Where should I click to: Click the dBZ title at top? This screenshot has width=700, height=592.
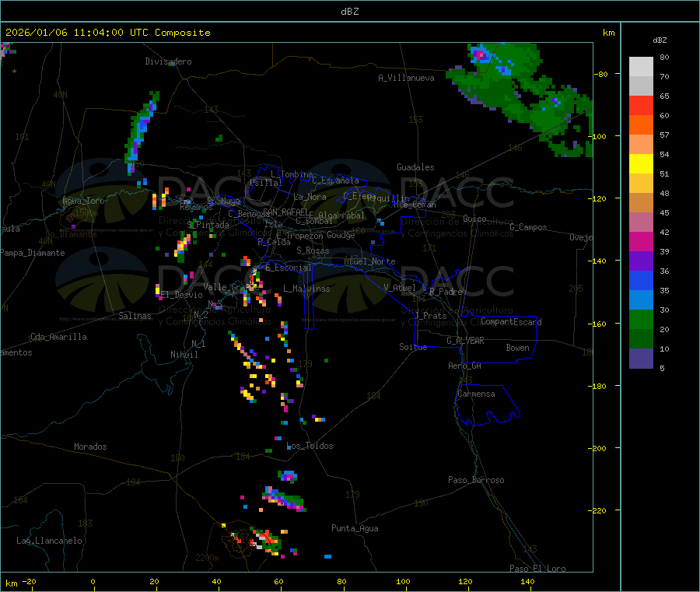pos(349,12)
